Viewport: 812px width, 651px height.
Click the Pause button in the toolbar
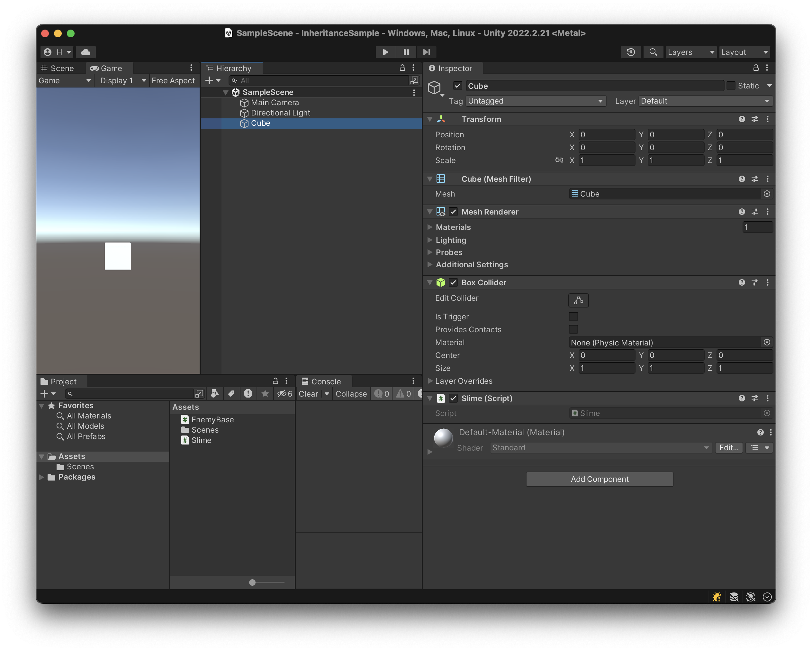click(406, 52)
